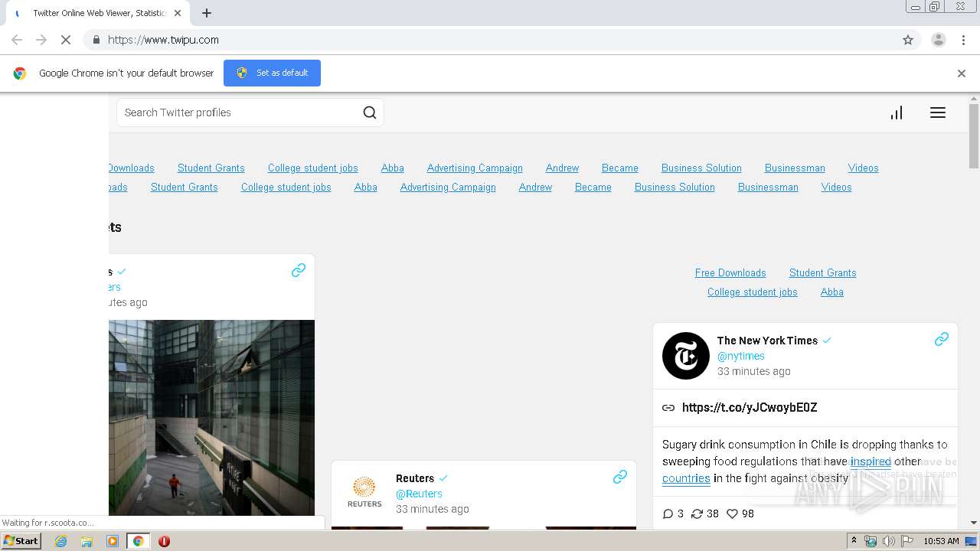The height and width of the screenshot is (551, 980).
Task: Open t.co/yJCwoybE0Z tweet link
Action: 750,407
